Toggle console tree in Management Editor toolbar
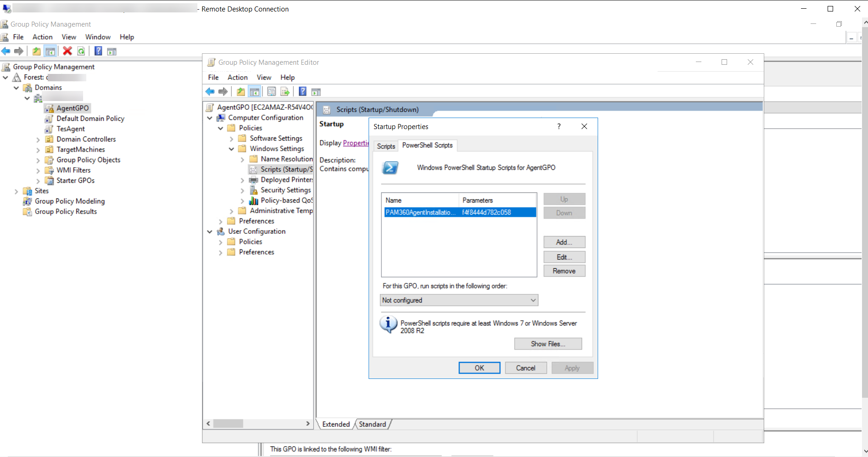The image size is (868, 457). pos(254,91)
